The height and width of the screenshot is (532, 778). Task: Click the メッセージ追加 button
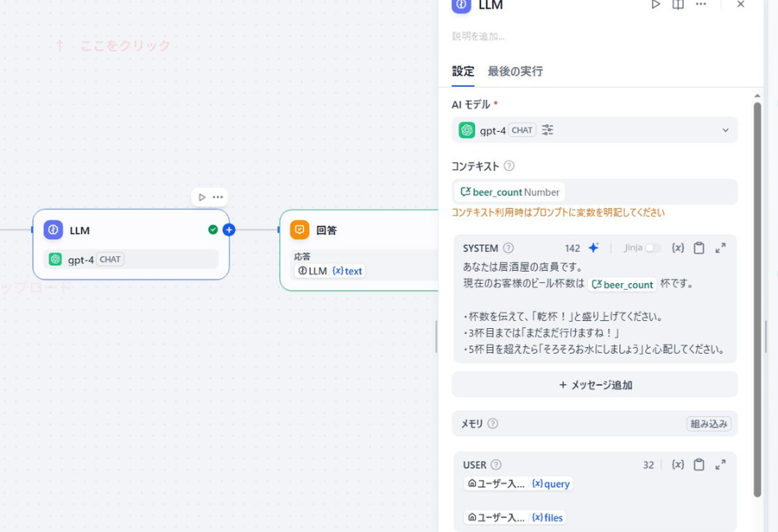pos(594,384)
